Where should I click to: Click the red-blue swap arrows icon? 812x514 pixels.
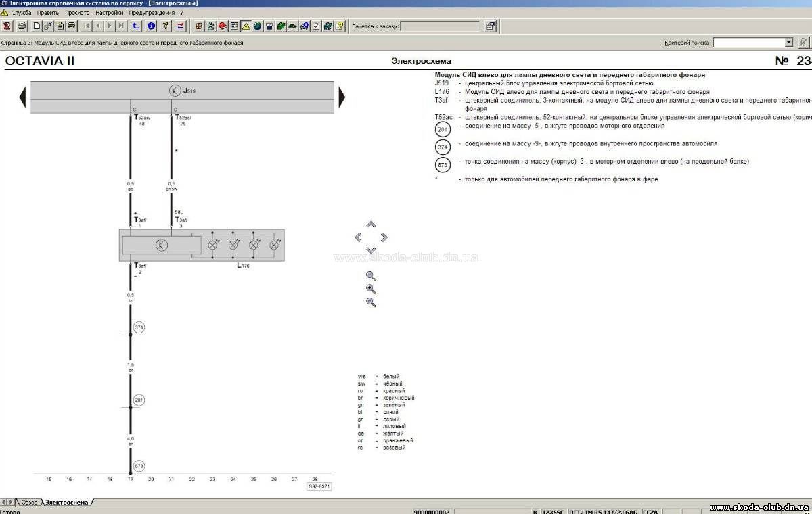(x=181, y=26)
